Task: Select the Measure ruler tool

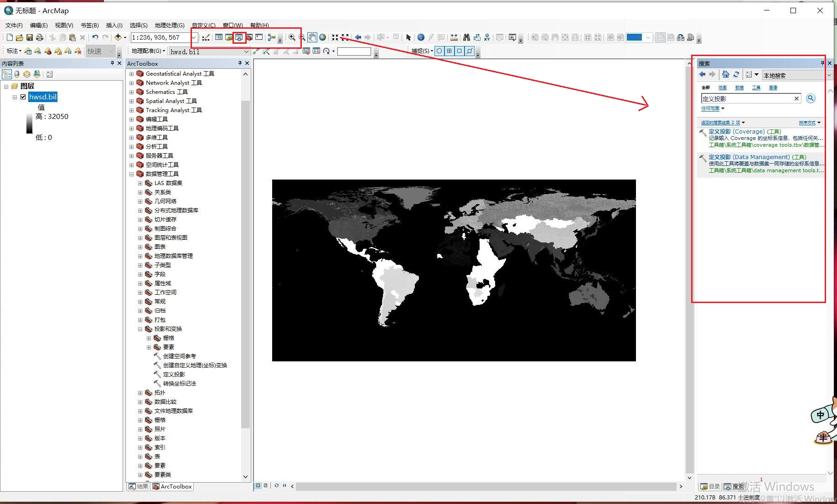Action: (454, 37)
